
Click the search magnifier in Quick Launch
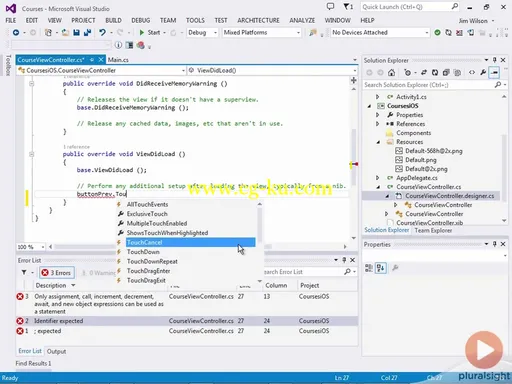point(455,7)
